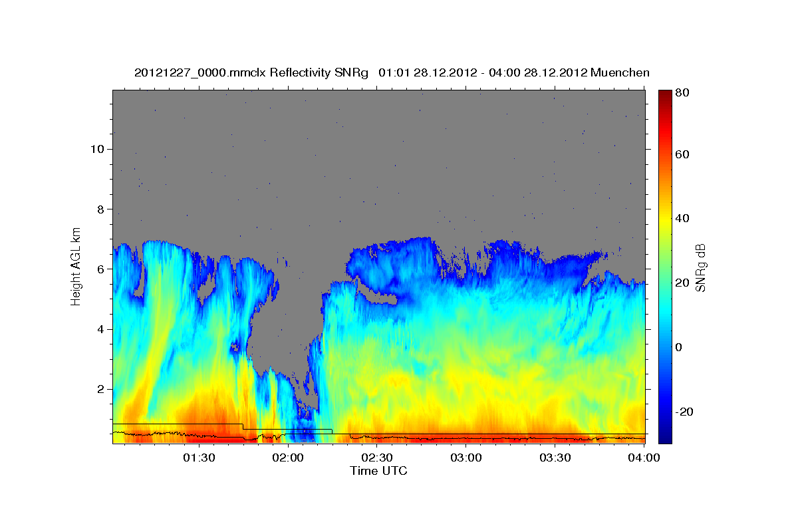Select the 01:30 time tick label

(x=198, y=458)
